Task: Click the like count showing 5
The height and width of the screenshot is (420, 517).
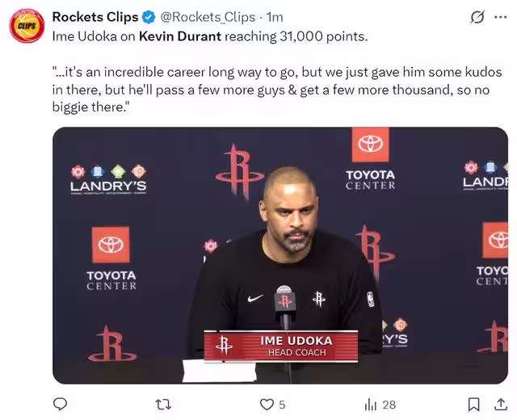Action: (282, 405)
